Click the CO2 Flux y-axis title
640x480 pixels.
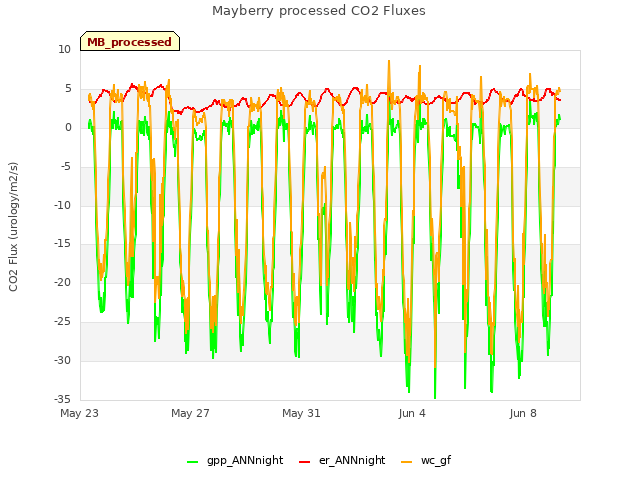[x=13, y=227]
